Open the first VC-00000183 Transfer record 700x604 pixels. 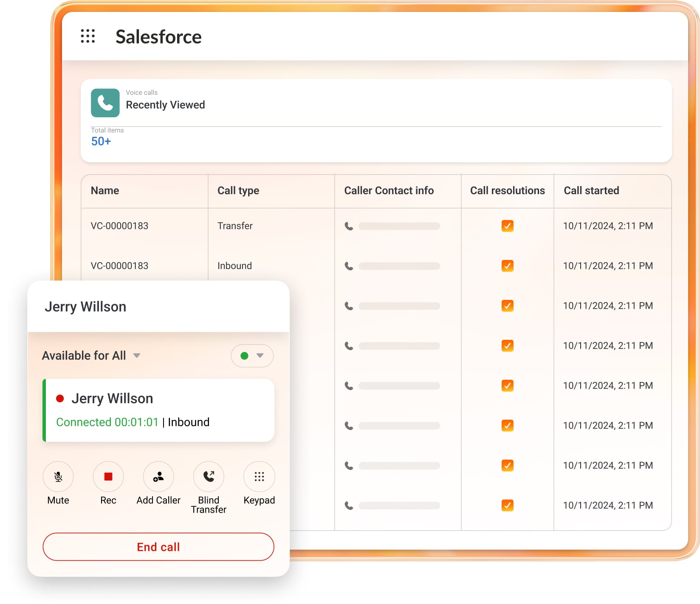click(x=119, y=226)
